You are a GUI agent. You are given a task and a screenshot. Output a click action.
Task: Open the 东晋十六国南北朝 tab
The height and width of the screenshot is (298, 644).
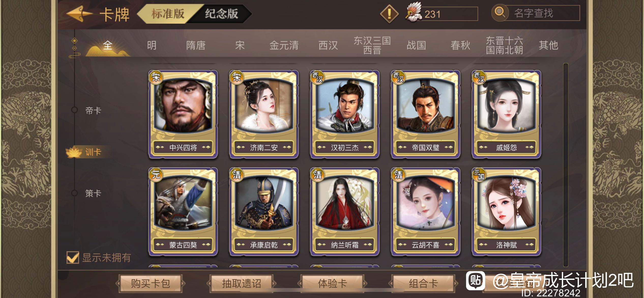click(504, 45)
